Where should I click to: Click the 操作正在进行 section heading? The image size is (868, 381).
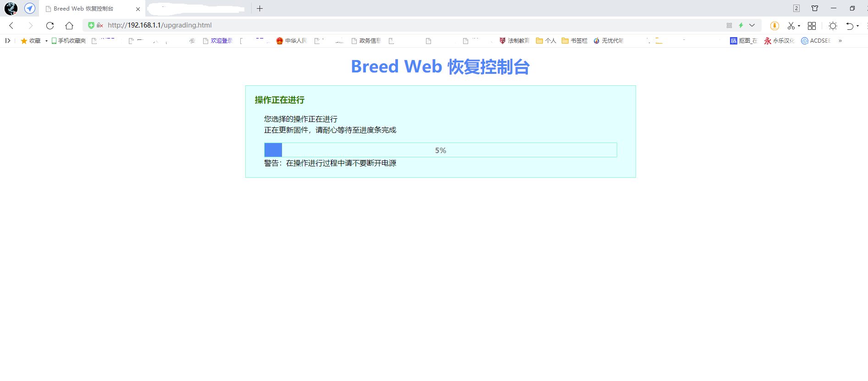[280, 100]
